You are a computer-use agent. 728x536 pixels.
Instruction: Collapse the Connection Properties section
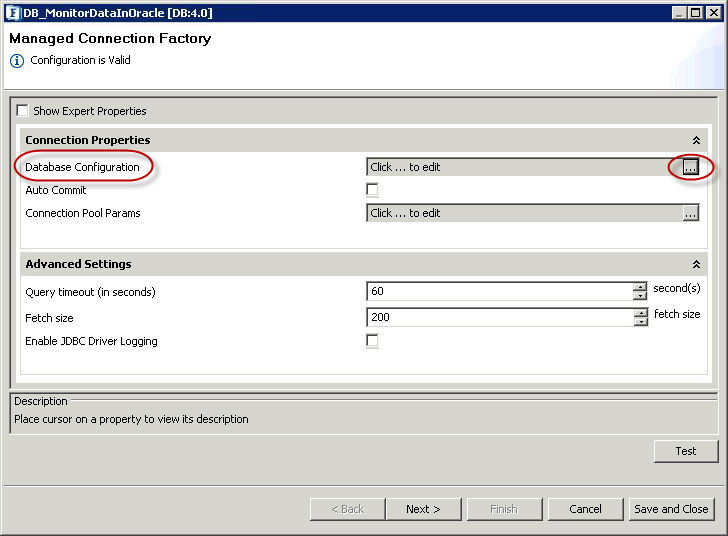tap(696, 141)
